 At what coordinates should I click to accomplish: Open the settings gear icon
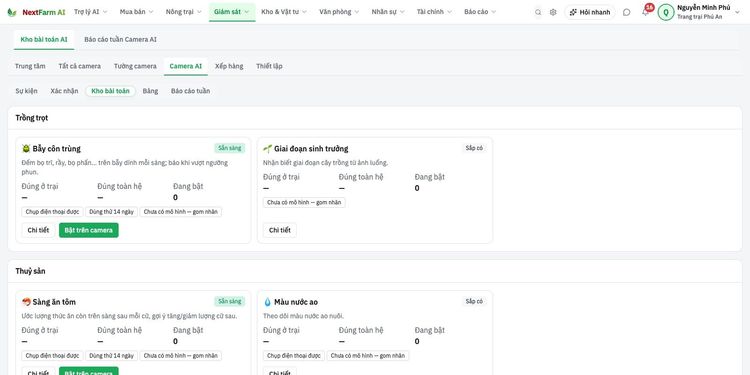(553, 12)
